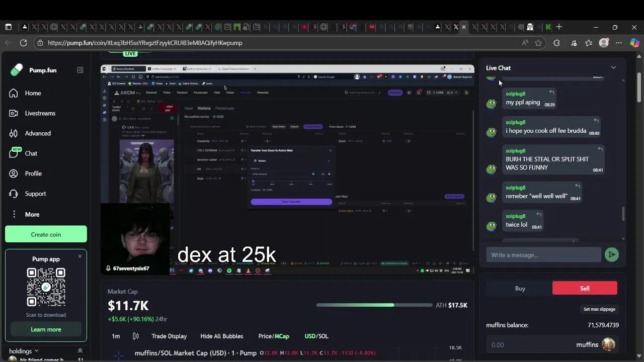Click the Pump.fun pill logo

(17, 70)
